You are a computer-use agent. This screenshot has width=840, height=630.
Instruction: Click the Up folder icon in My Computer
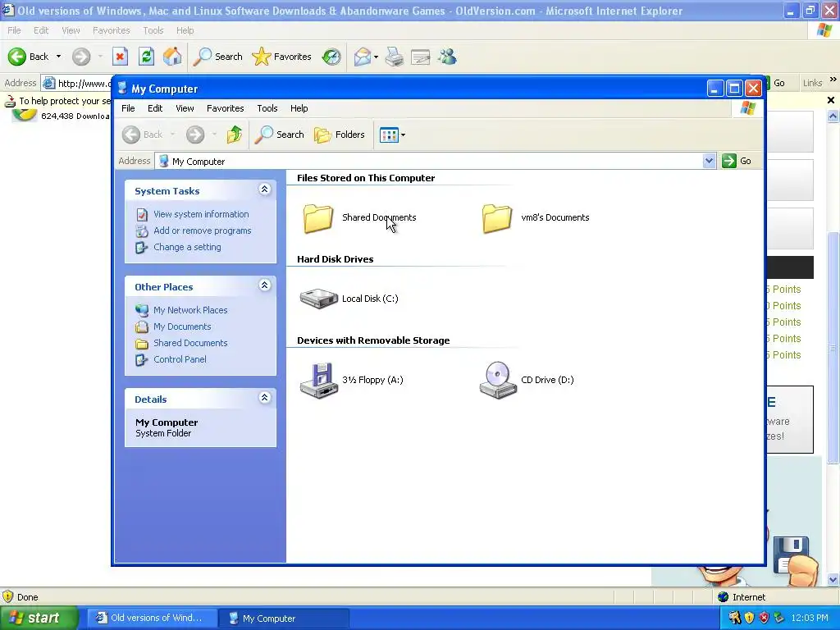coord(234,135)
